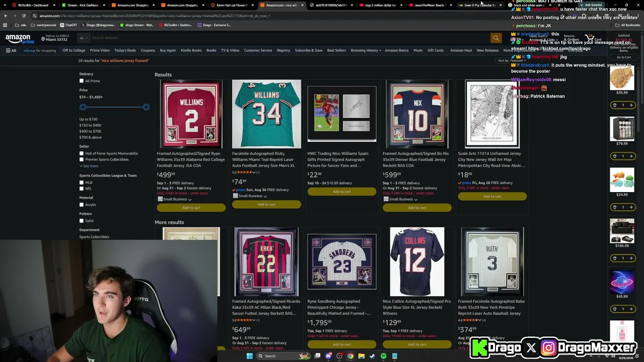Reload the page with the refresh icon
This screenshot has width=644, height=362.
pos(24,16)
